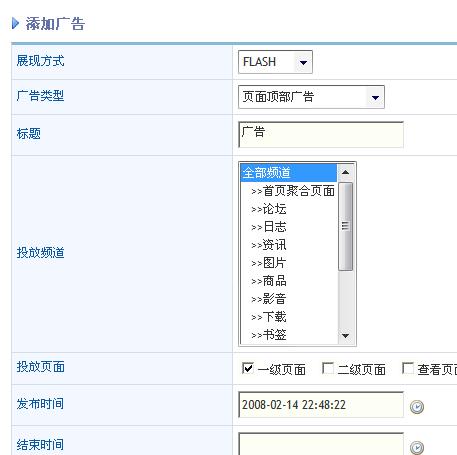The height and width of the screenshot is (455, 457).
Task: Select >>首页聚合页面 in the channel list
Action: 289,191
